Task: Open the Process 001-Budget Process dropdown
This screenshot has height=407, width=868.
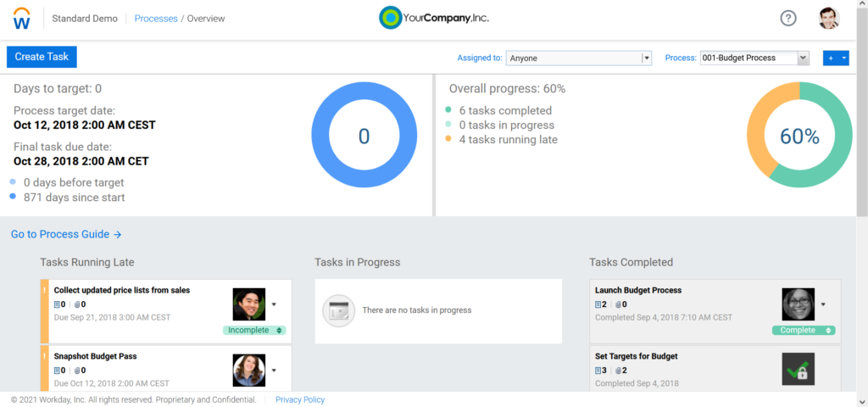Action: (x=754, y=58)
